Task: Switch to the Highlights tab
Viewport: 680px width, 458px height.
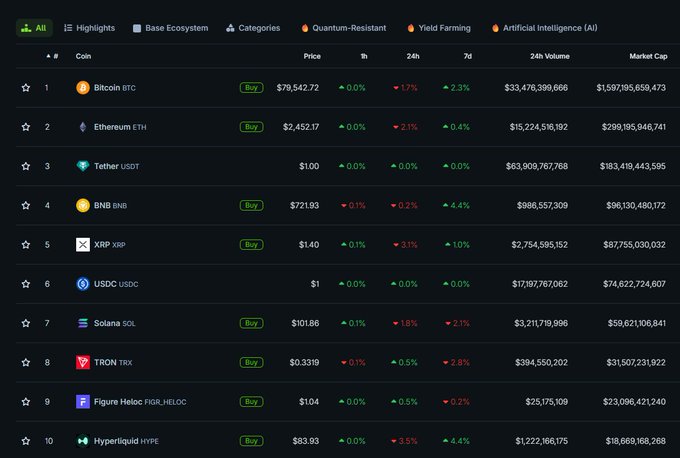Action: click(x=90, y=28)
